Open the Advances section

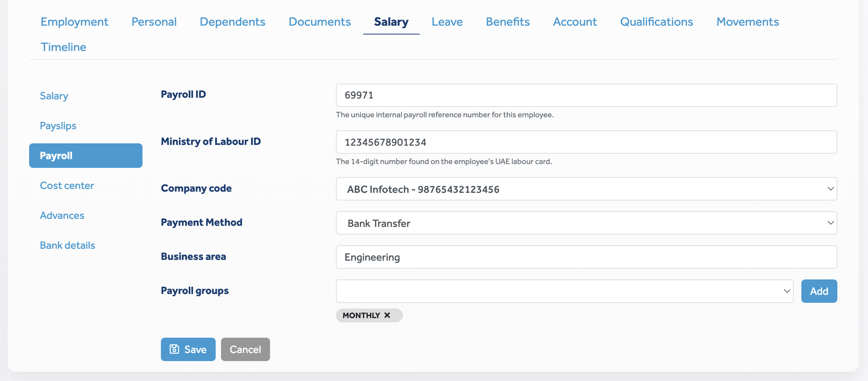[x=62, y=215]
